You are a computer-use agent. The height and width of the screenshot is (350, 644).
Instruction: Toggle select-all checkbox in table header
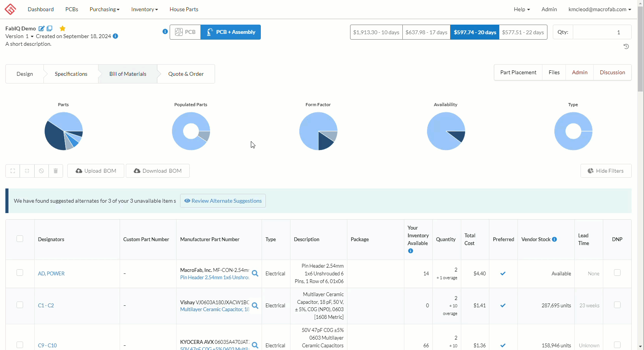pos(20,239)
